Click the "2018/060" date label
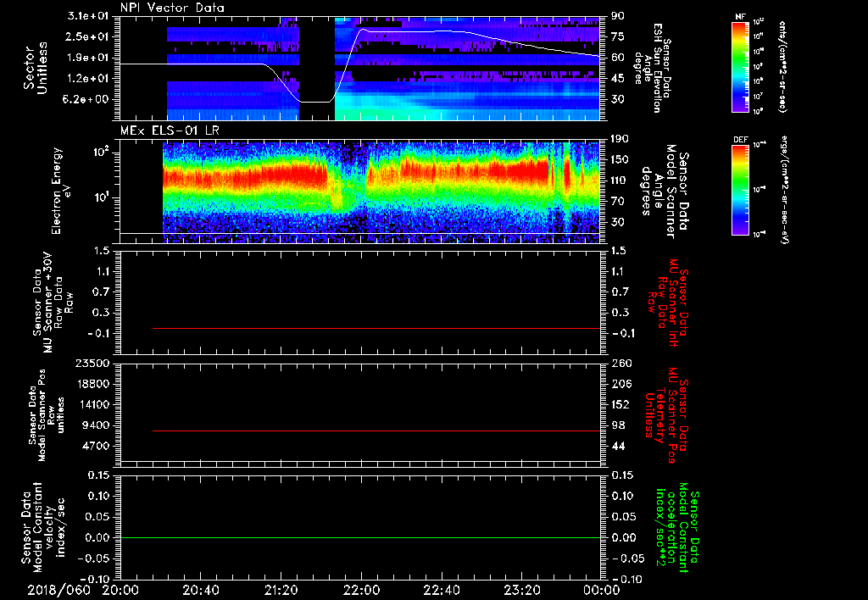Image resolution: width=868 pixels, height=600 pixels. click(59, 590)
